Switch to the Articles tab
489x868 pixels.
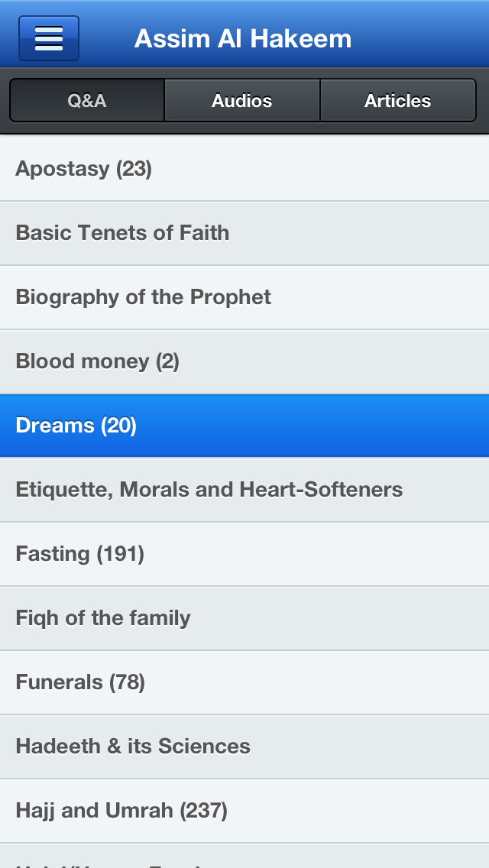tap(397, 101)
